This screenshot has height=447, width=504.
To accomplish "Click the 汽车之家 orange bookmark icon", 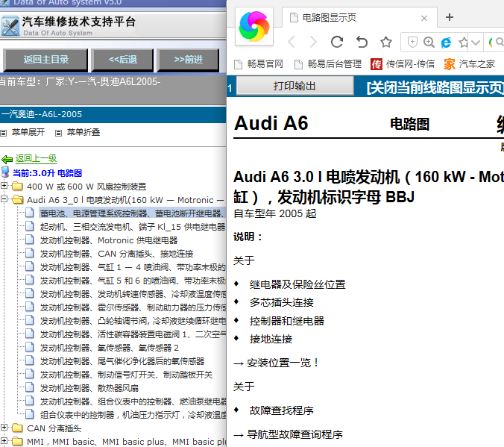I will click(x=450, y=64).
